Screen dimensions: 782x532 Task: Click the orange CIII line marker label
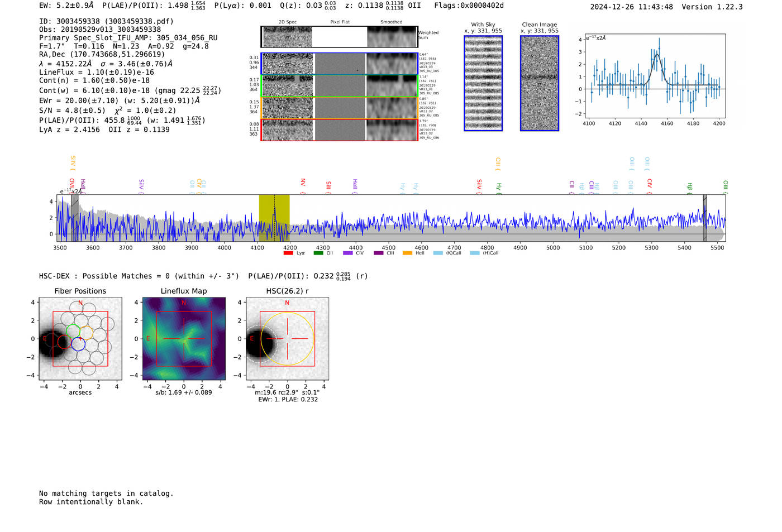click(498, 163)
